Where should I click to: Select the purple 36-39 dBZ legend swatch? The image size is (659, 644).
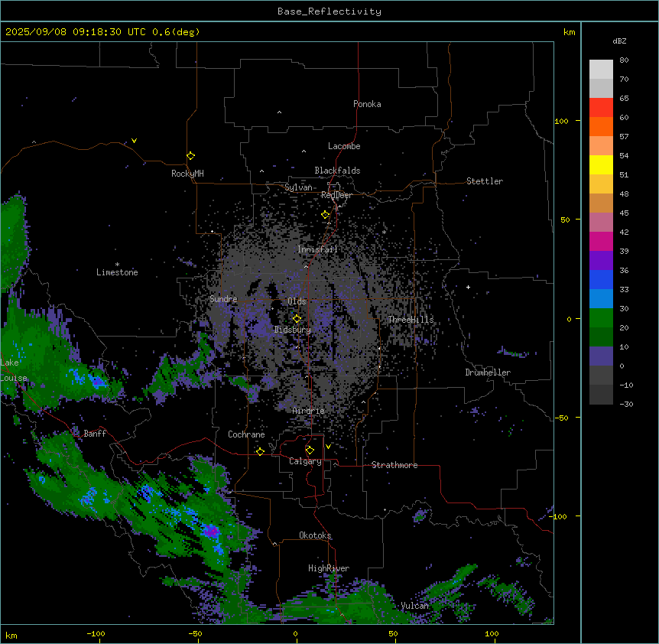point(601,260)
